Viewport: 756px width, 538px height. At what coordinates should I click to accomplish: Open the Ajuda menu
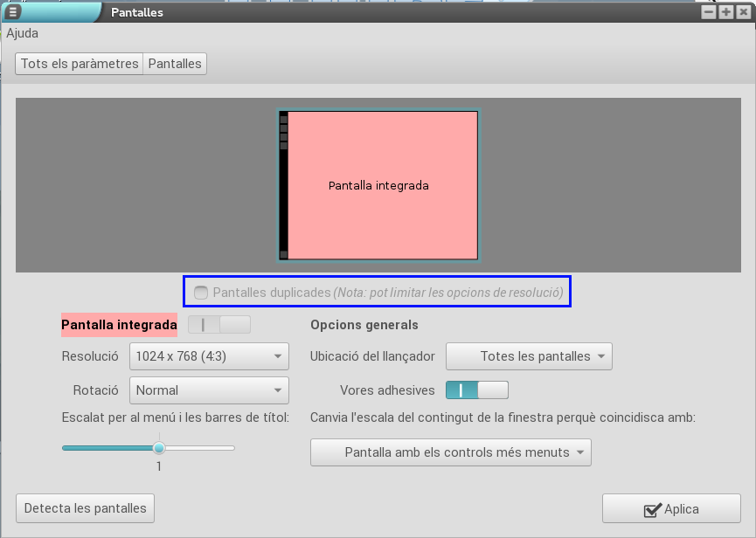(x=23, y=33)
